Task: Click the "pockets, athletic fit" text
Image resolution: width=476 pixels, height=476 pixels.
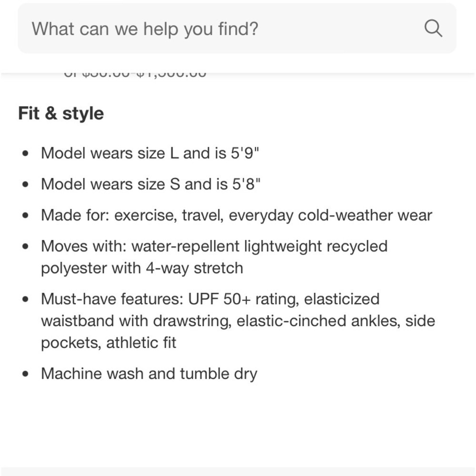Action: click(109, 343)
